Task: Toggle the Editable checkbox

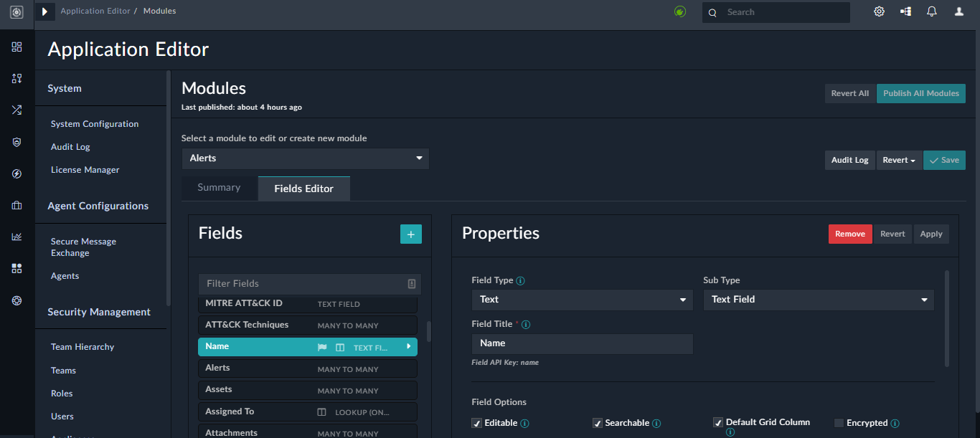Action: coord(476,423)
